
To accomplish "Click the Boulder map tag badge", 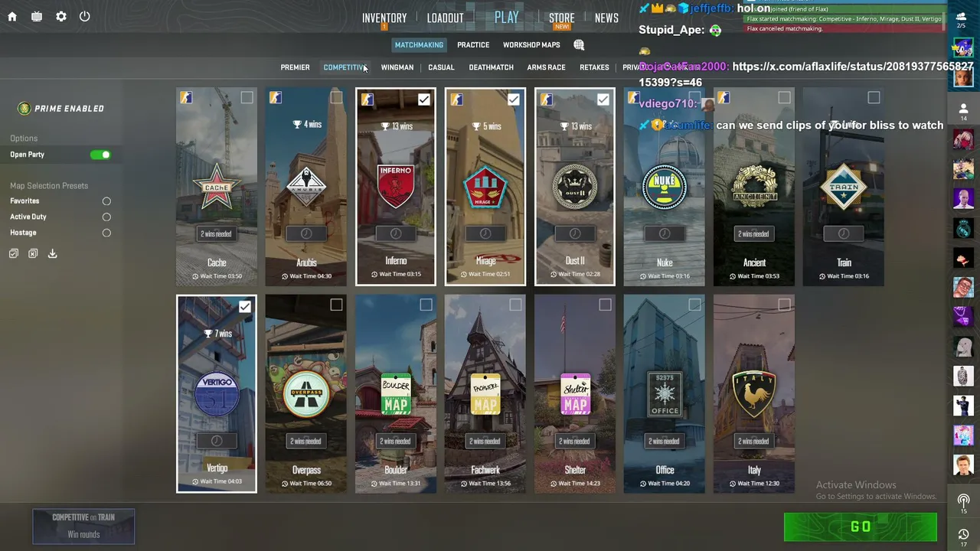I will click(x=396, y=394).
